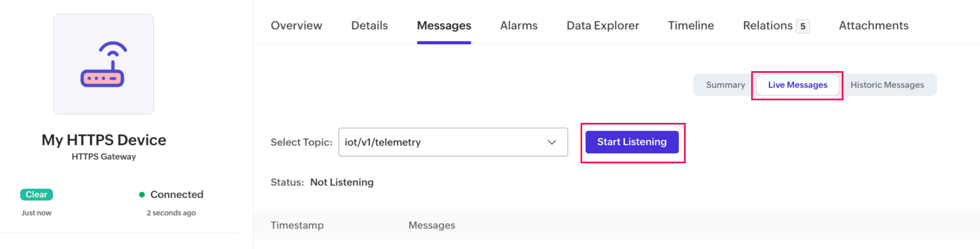This screenshot has width=980, height=249.
Task: Switch to the Timeline tab
Action: pyautogui.click(x=690, y=26)
